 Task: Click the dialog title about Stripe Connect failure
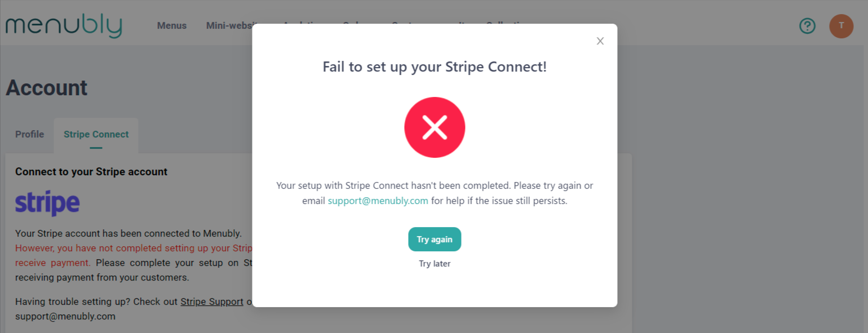click(x=435, y=67)
